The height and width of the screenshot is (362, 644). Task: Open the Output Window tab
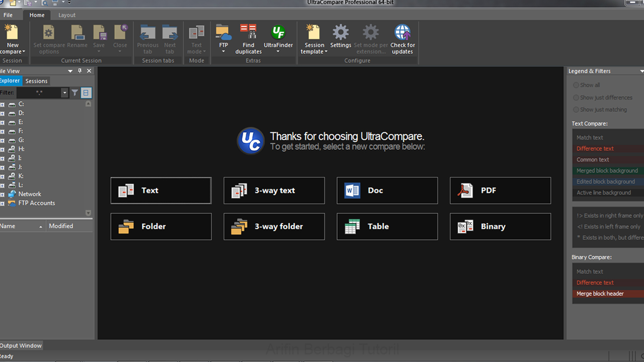[x=21, y=346]
